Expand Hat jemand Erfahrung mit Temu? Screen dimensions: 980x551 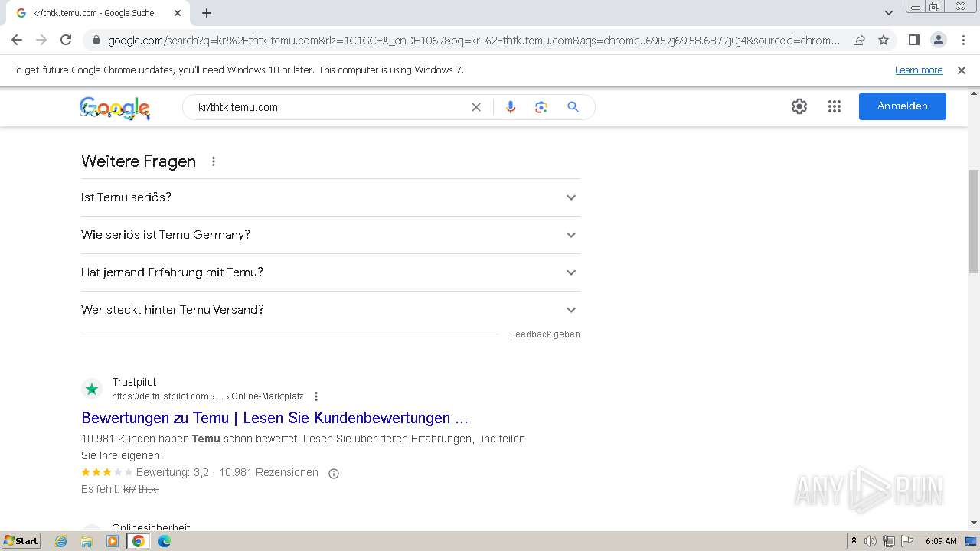[x=331, y=272]
